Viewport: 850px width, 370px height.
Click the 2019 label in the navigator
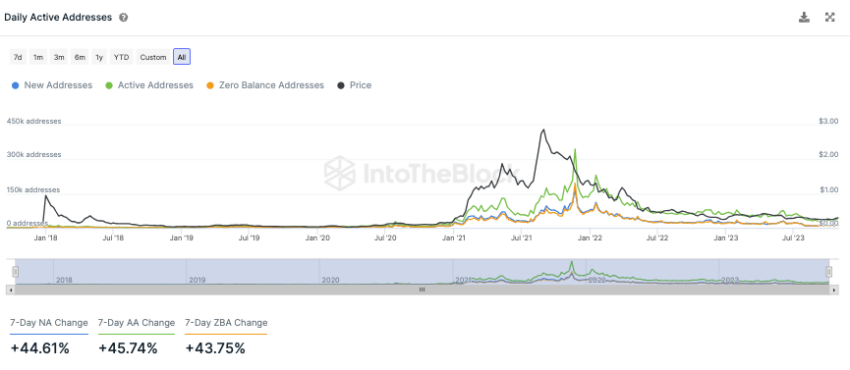tap(198, 281)
